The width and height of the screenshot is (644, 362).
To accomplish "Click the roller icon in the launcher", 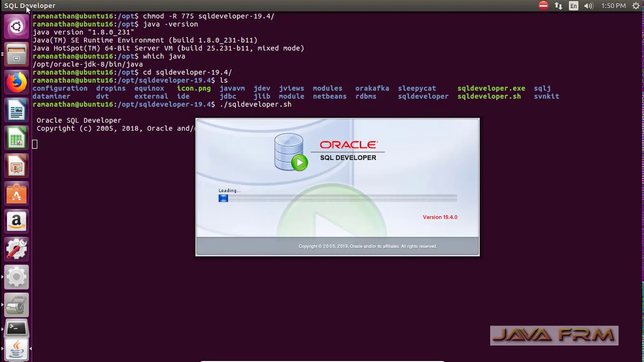I will click(x=16, y=304).
